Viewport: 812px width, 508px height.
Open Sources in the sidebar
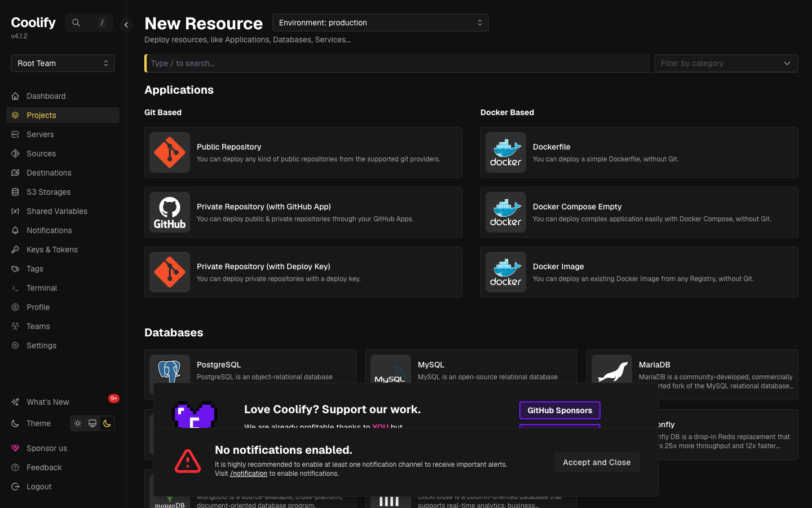pos(63,154)
